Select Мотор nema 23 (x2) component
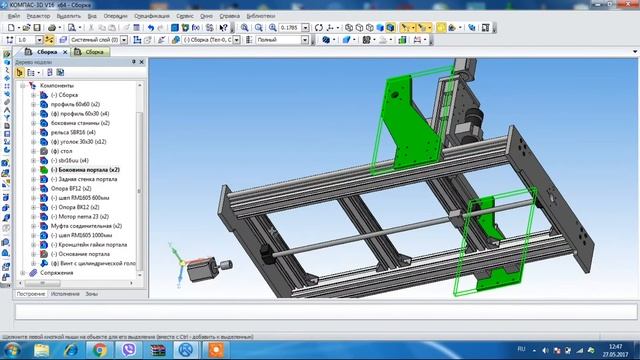The image size is (640, 360). tap(80, 217)
